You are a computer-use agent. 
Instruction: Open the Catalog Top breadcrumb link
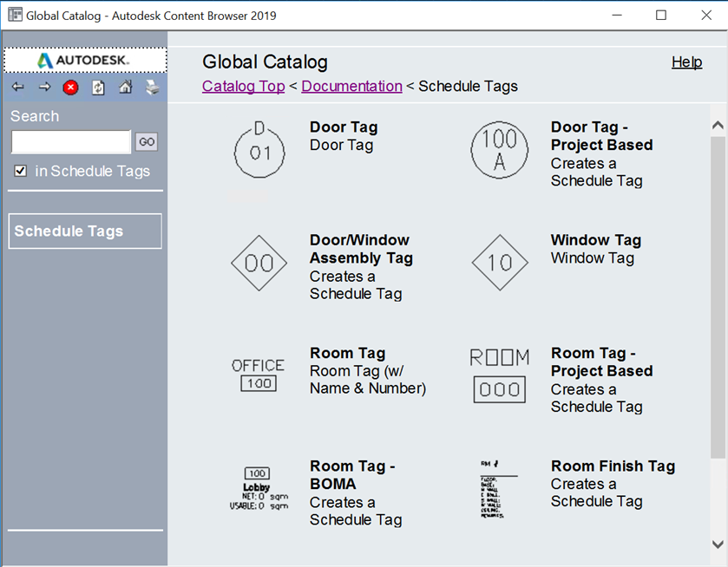click(243, 86)
